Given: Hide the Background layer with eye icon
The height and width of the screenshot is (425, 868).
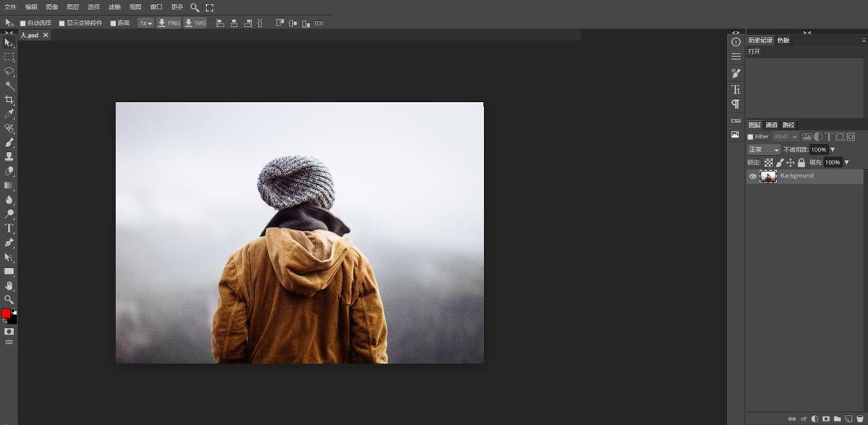Looking at the screenshot, I should click(x=753, y=177).
